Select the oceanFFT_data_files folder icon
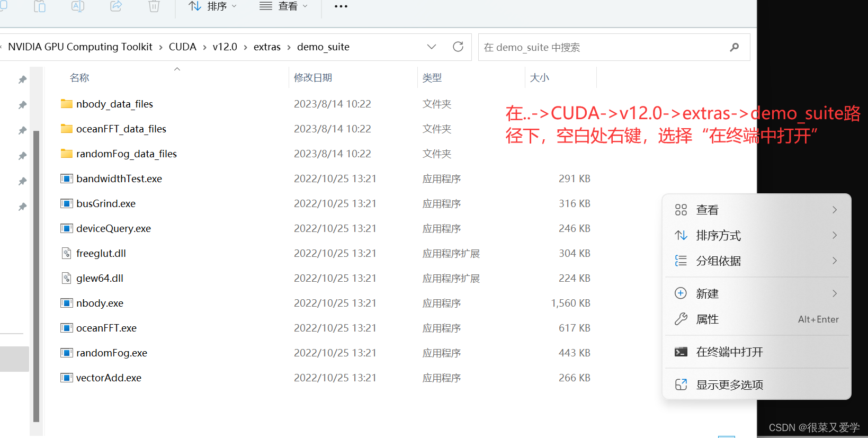The width and height of the screenshot is (868, 438). tap(67, 129)
